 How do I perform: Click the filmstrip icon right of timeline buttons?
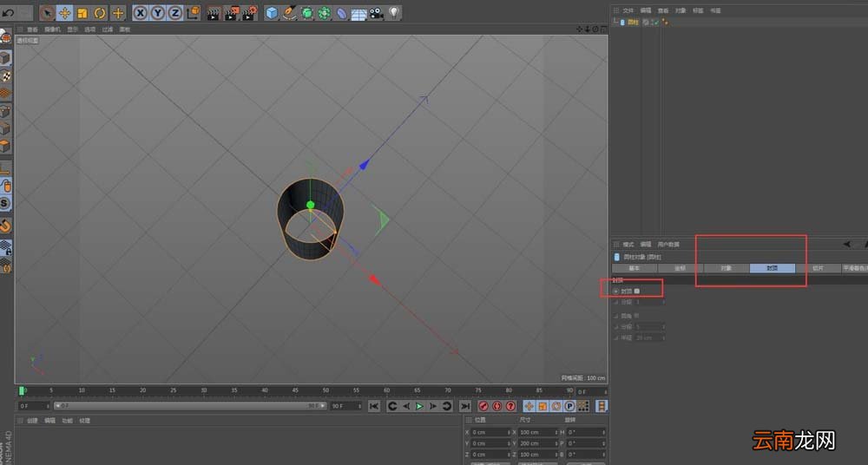[602, 406]
